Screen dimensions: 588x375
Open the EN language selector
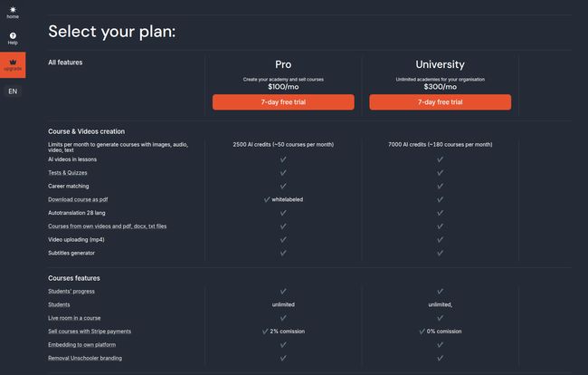click(13, 91)
